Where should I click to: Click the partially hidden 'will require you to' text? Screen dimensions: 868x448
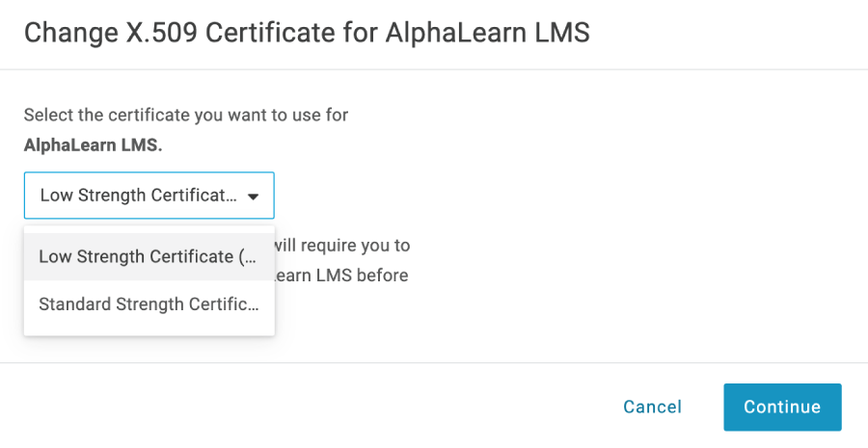coord(342,246)
